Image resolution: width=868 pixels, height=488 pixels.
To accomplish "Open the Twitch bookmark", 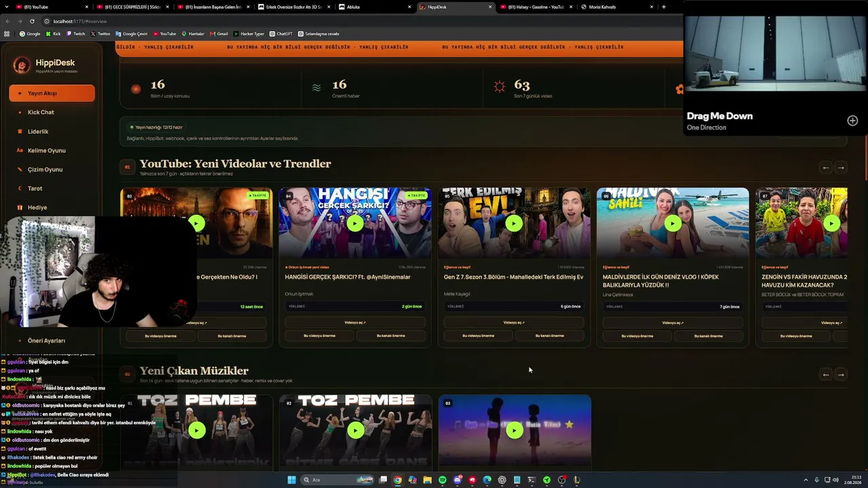I will (75, 34).
